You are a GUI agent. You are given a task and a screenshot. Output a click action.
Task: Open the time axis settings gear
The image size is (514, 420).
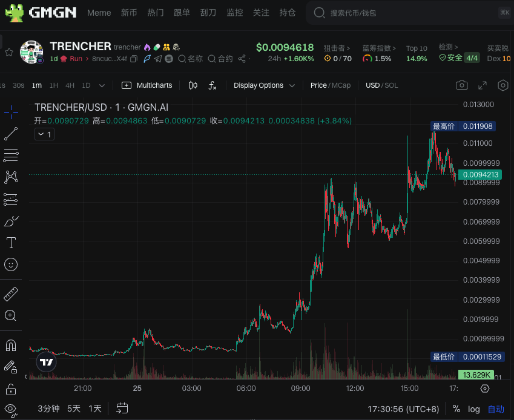[485, 389]
